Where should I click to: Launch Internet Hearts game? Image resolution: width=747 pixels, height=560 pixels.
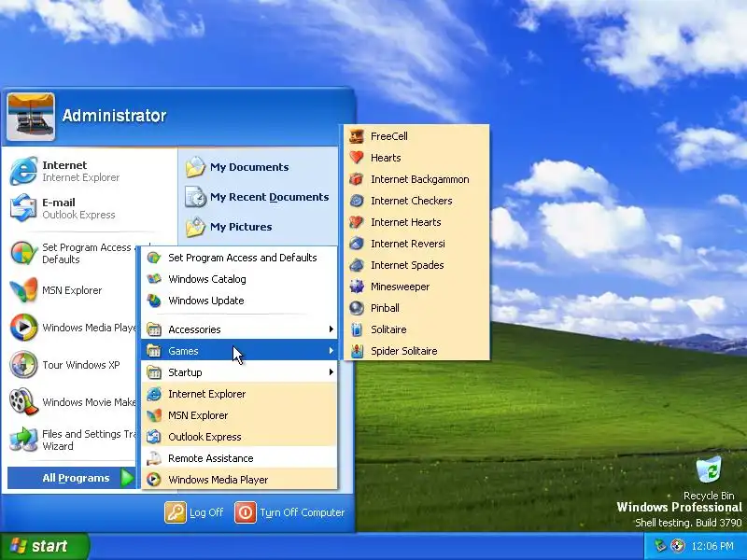416,222
